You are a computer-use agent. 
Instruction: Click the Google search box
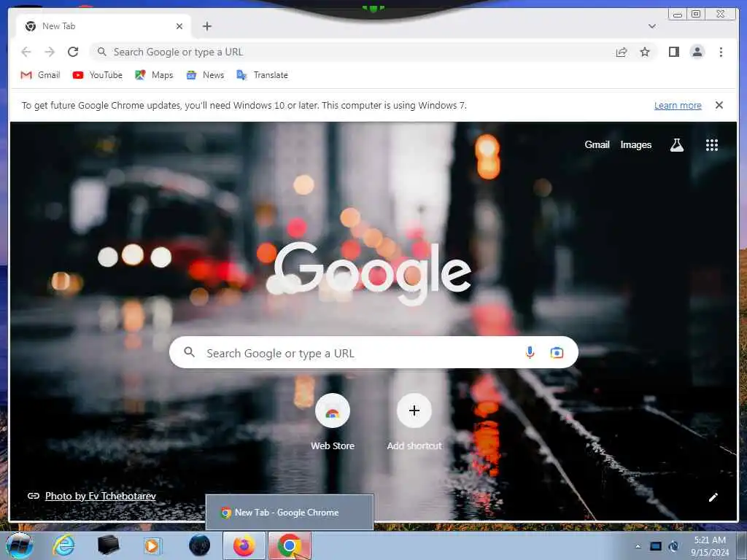coord(373,352)
